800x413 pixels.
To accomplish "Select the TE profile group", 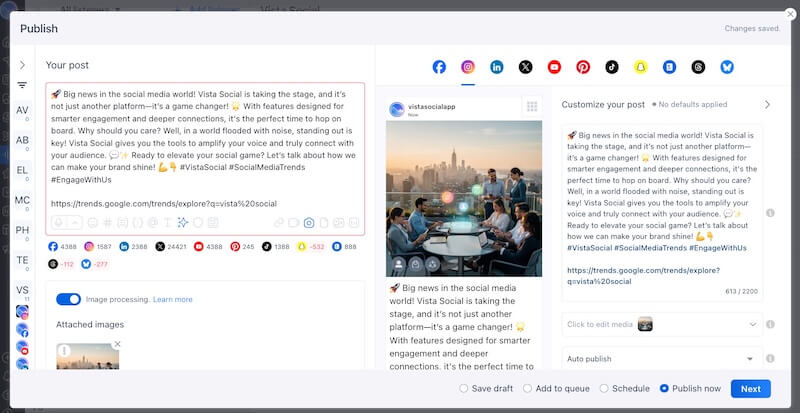I will [x=22, y=260].
